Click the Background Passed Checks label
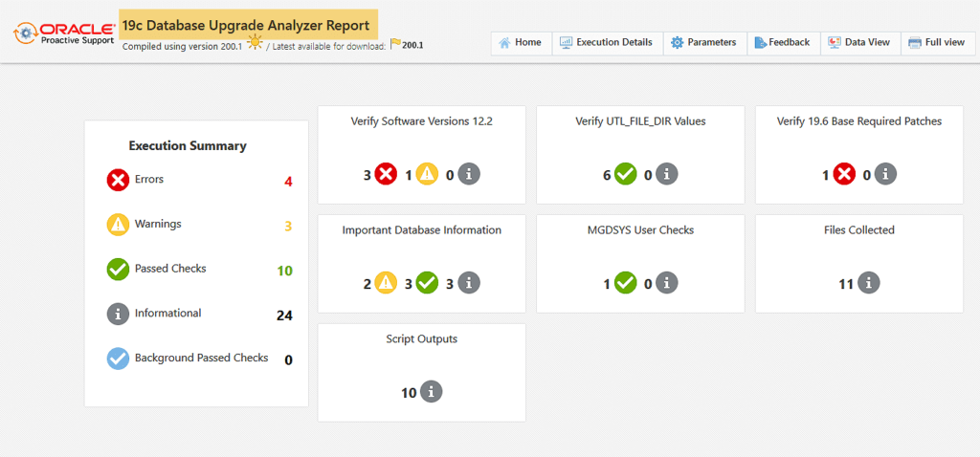Image resolution: width=980 pixels, height=457 pixels. [x=201, y=359]
